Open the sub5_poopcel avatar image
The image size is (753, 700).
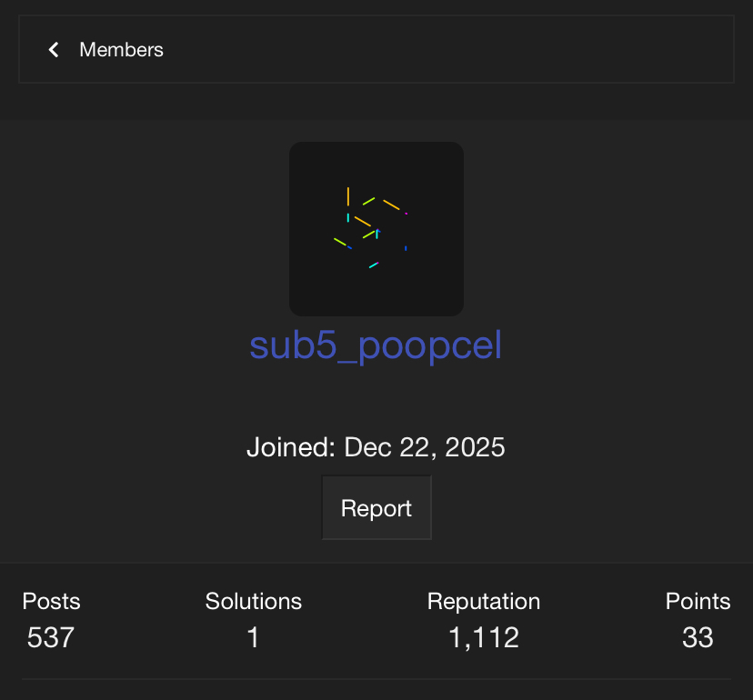tap(376, 228)
